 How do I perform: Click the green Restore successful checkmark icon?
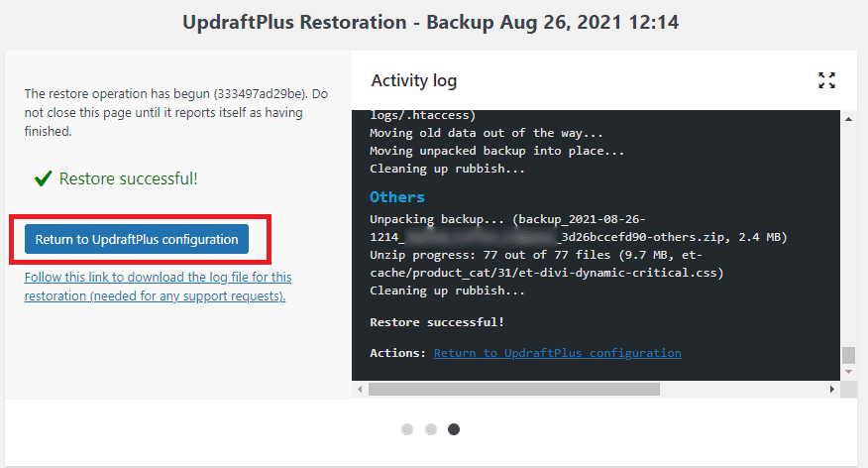tap(43, 178)
